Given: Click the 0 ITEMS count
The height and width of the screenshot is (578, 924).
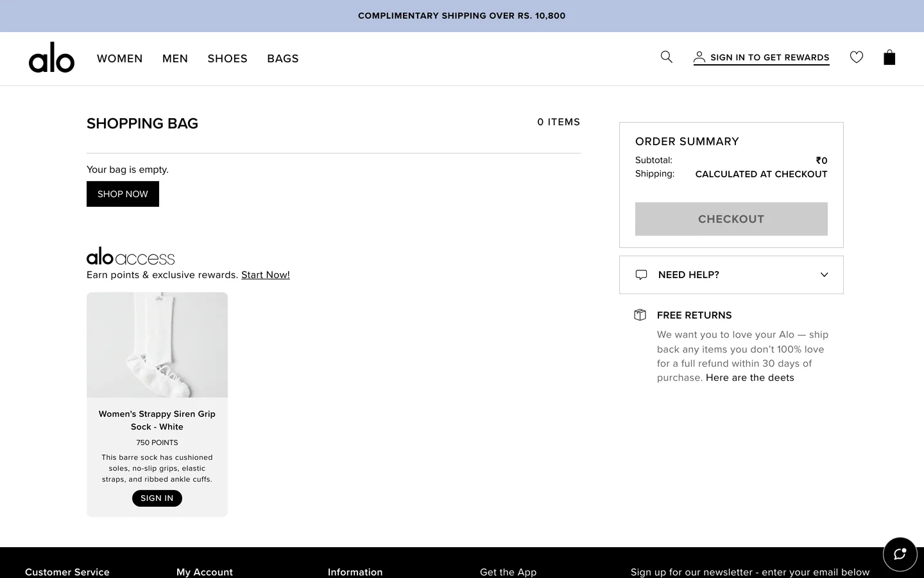Looking at the screenshot, I should 559,122.
